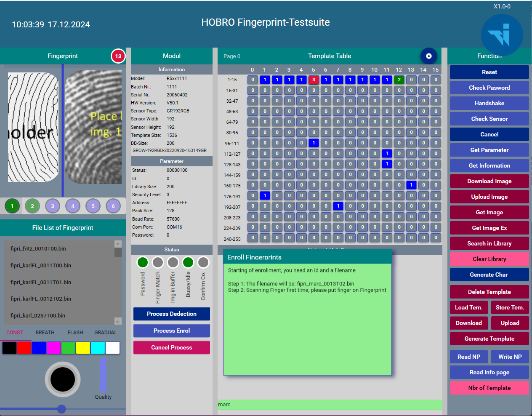Click the red 13 badge beside Fingerprint
Screen dimensions: 532x416
click(x=118, y=56)
